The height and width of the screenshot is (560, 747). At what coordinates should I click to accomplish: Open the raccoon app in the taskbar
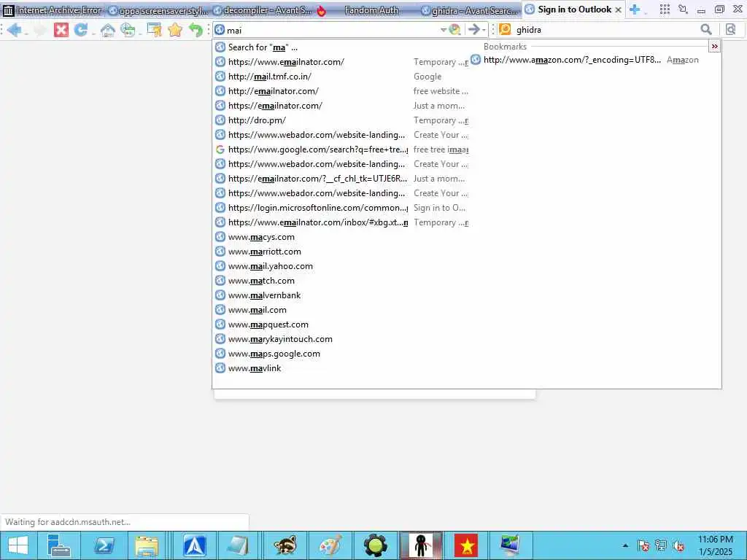(285, 545)
